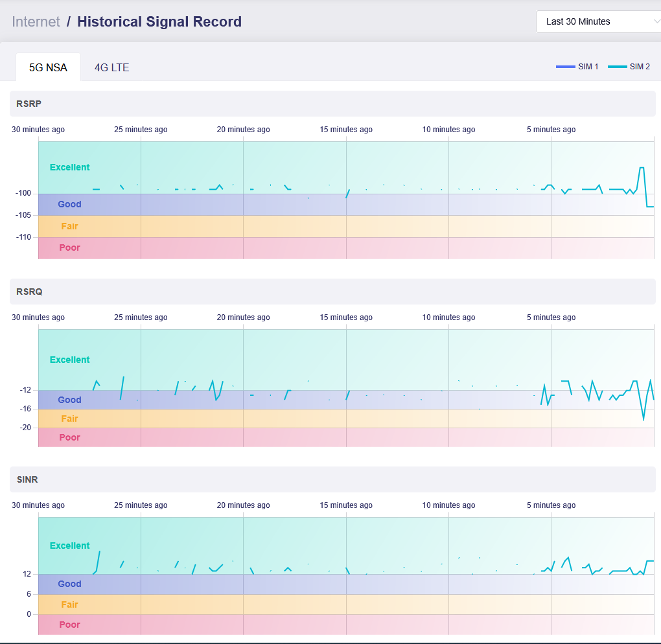Select the SINR section header
The image size is (661, 644).
(x=29, y=479)
